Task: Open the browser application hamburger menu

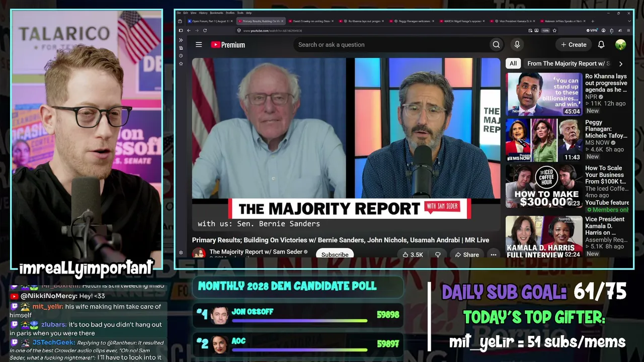Action: 628,31
